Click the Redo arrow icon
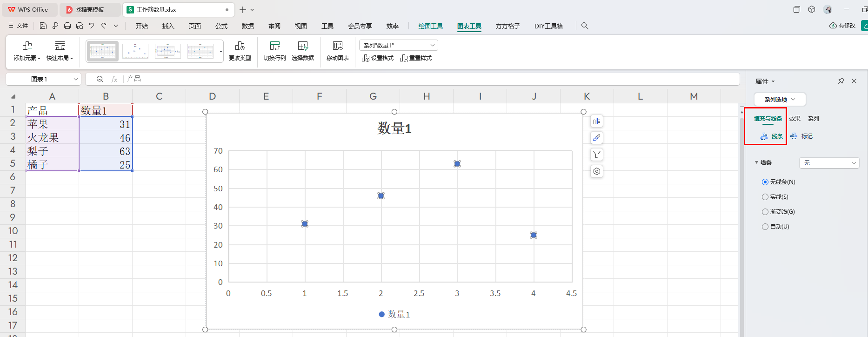Viewport: 868px width, 337px height. tap(104, 26)
